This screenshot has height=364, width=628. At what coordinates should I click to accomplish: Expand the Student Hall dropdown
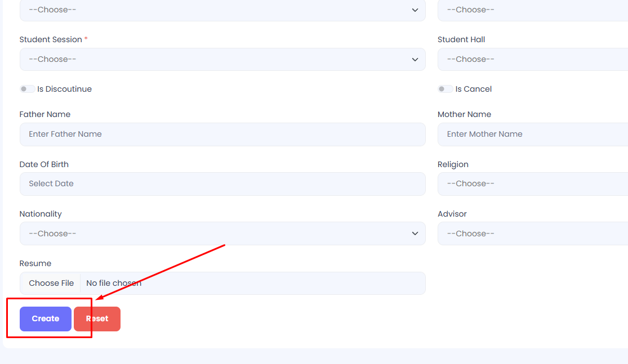coord(532,60)
